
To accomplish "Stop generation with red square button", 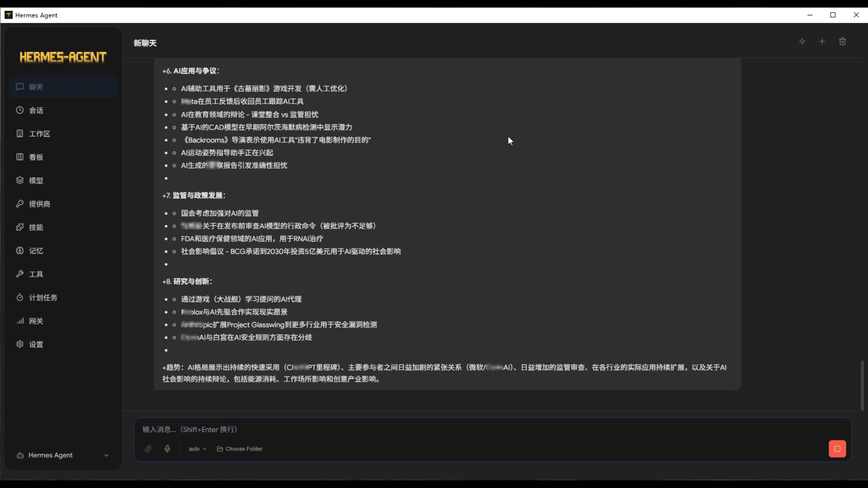I will [x=837, y=449].
